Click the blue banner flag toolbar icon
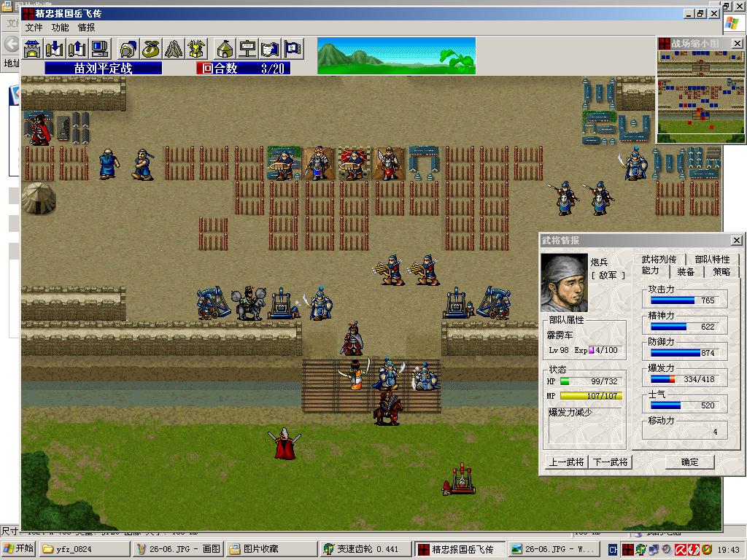747x560 pixels. click(293, 49)
